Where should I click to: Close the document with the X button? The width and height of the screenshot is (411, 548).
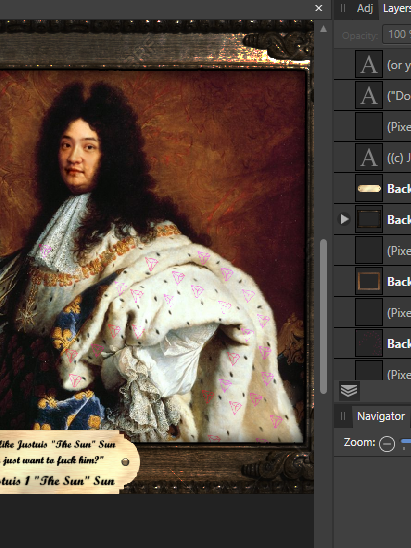click(319, 8)
